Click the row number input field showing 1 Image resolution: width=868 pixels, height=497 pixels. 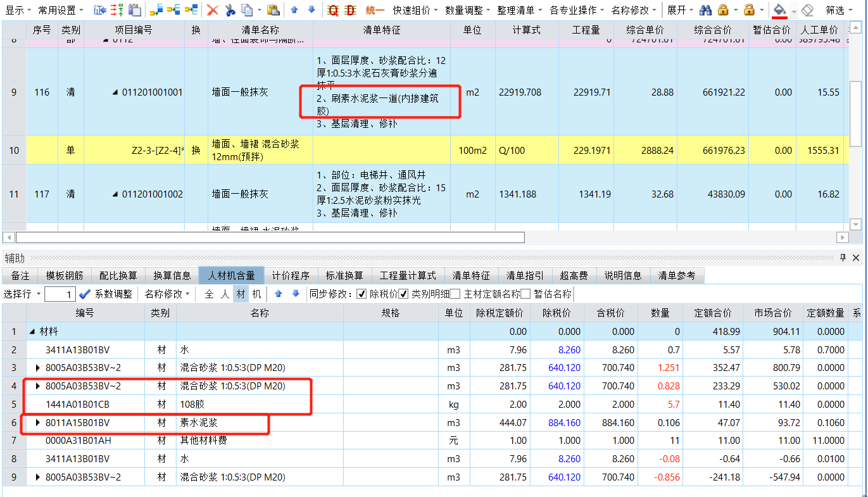pyautogui.click(x=60, y=294)
